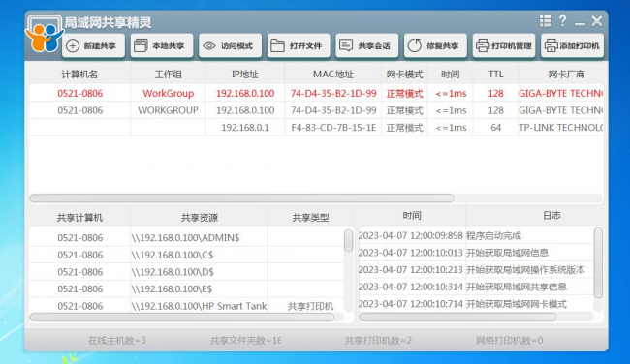630x364 pixels.
Task: Click the 共享文件夹数 status entry
Action: point(245,341)
